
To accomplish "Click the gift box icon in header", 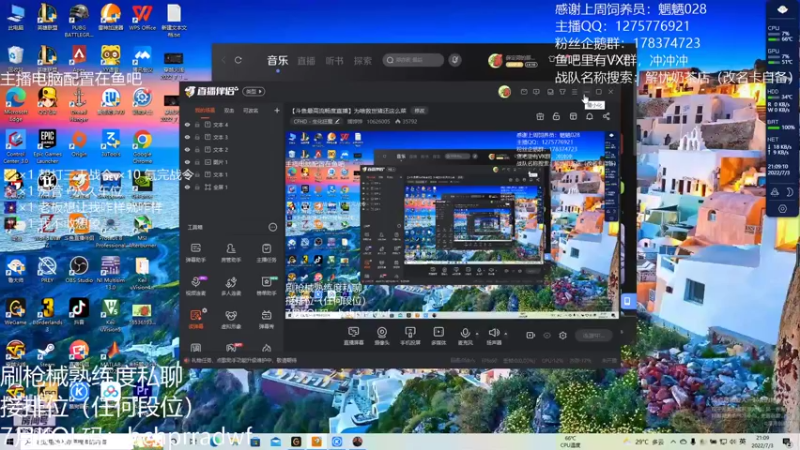I will [540, 117].
